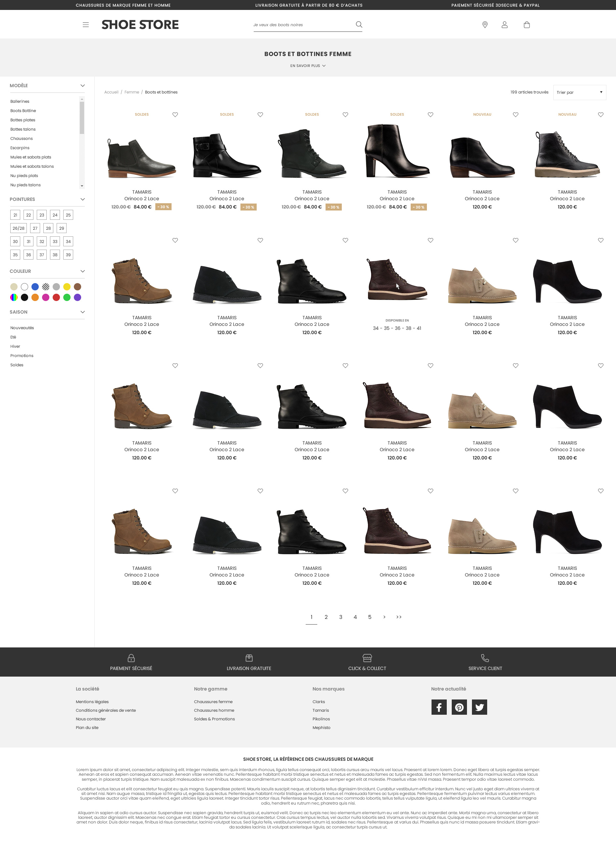Open the store locator pin icon
This screenshot has height=846, width=616.
tap(485, 25)
